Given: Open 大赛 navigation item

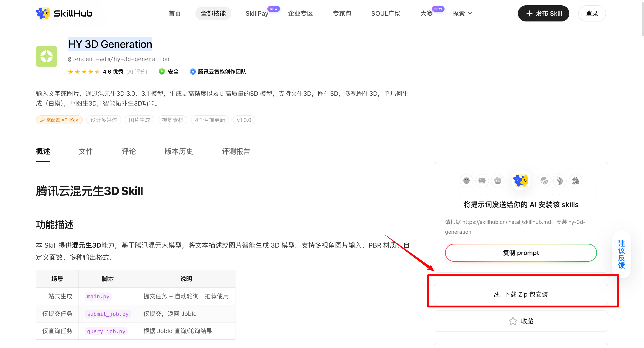Looking at the screenshot, I should tap(426, 13).
